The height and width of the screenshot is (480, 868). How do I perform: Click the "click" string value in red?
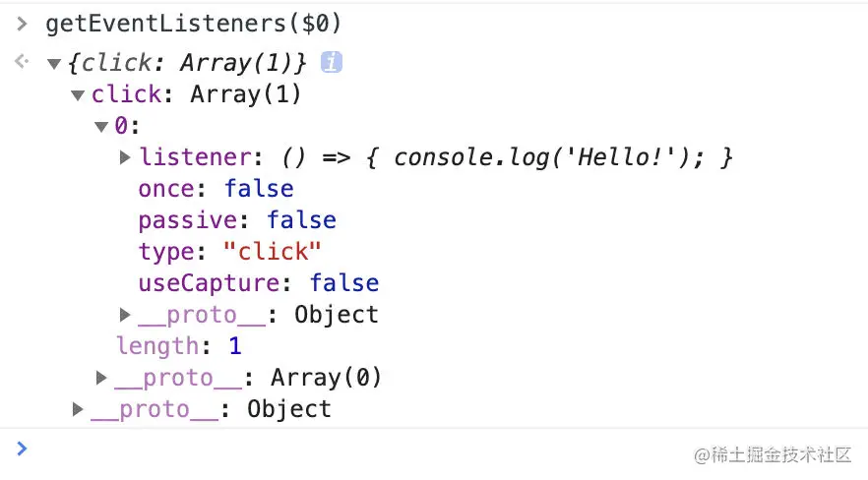point(273,252)
